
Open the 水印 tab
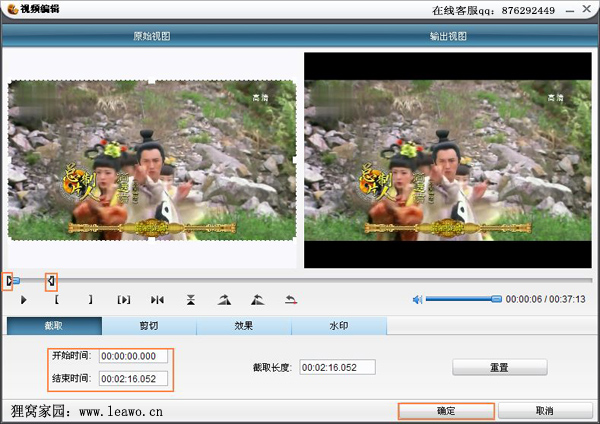pos(339,326)
